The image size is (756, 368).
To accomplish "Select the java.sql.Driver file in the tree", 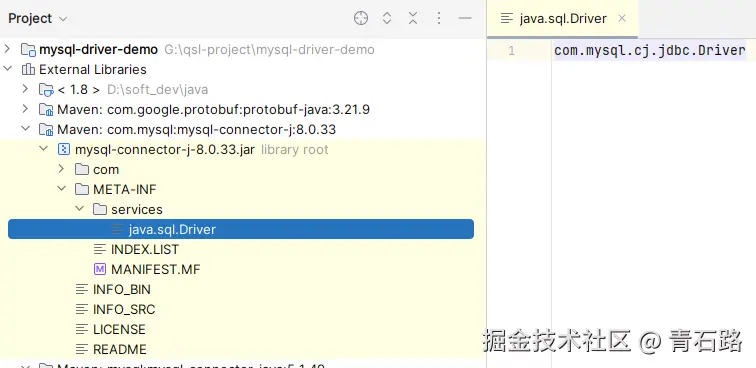I will [x=241, y=229].
